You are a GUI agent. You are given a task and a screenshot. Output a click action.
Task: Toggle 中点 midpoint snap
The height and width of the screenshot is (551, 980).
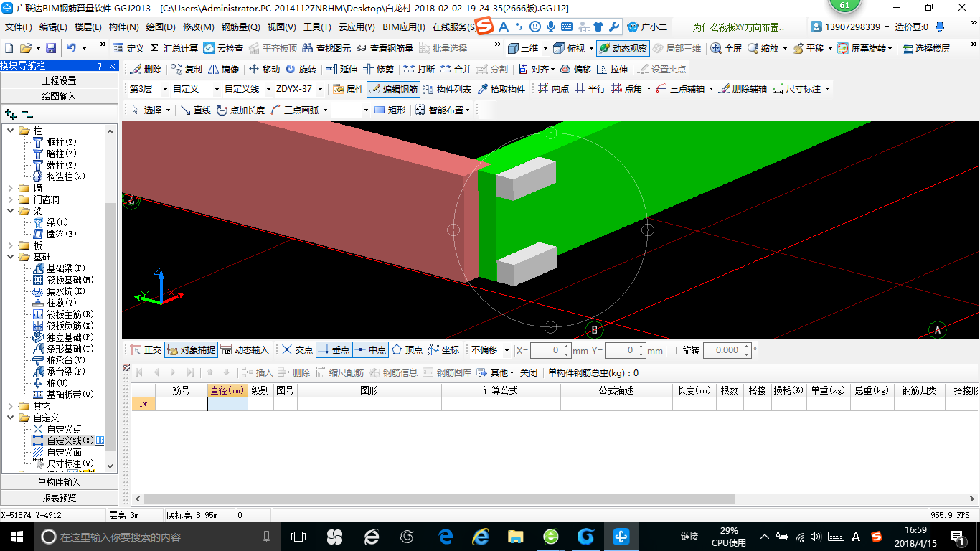point(370,350)
